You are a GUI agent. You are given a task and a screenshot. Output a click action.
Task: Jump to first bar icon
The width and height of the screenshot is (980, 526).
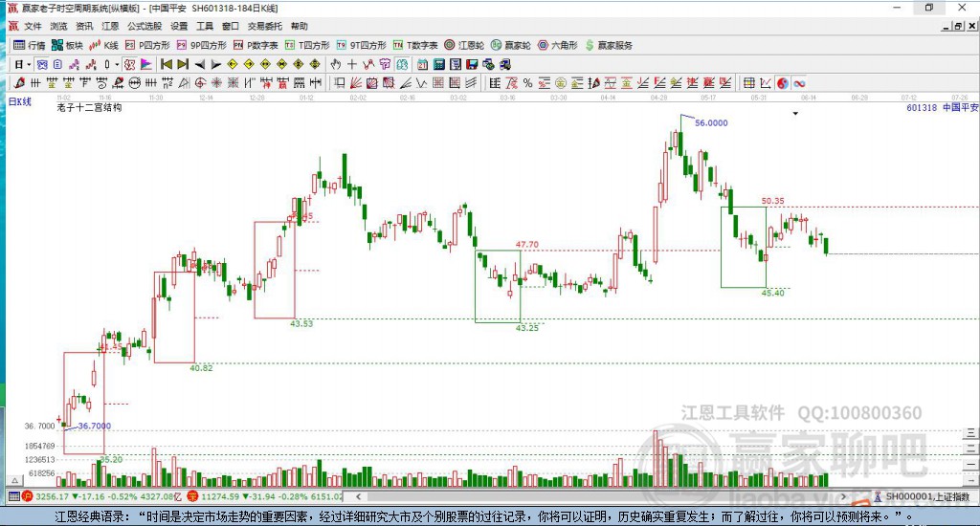tap(167, 64)
